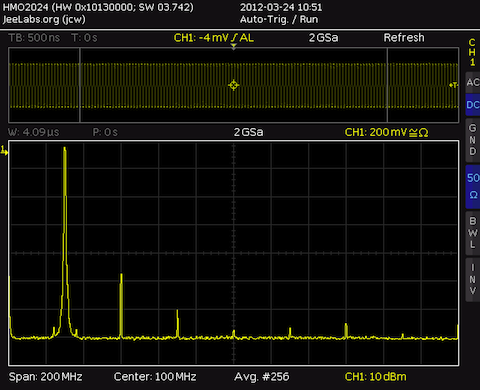Click the 'P: 0s' position readout

(x=105, y=132)
